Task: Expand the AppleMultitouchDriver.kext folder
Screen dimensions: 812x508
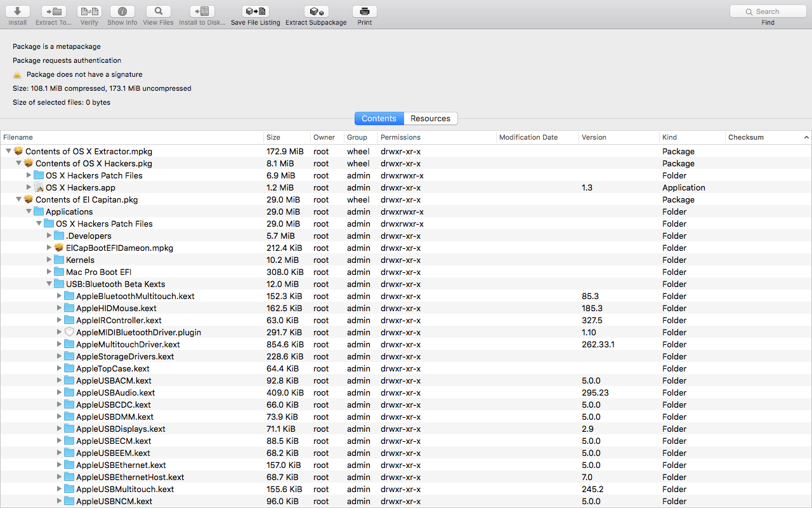Action: [59, 344]
